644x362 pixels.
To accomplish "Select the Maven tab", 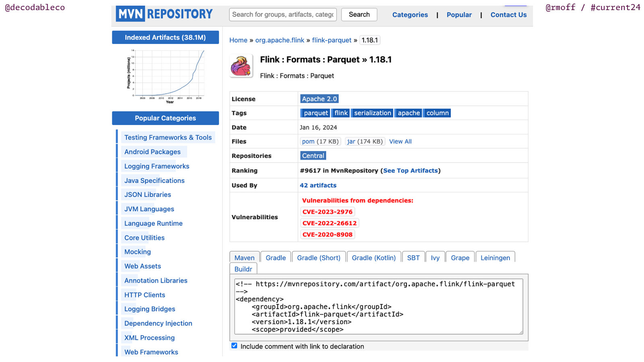I will [244, 257].
